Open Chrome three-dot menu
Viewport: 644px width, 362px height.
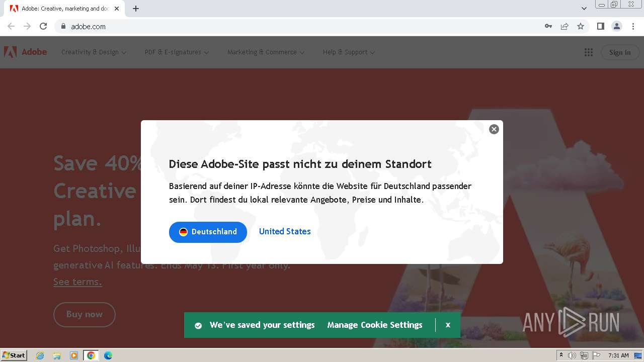tap(633, 26)
